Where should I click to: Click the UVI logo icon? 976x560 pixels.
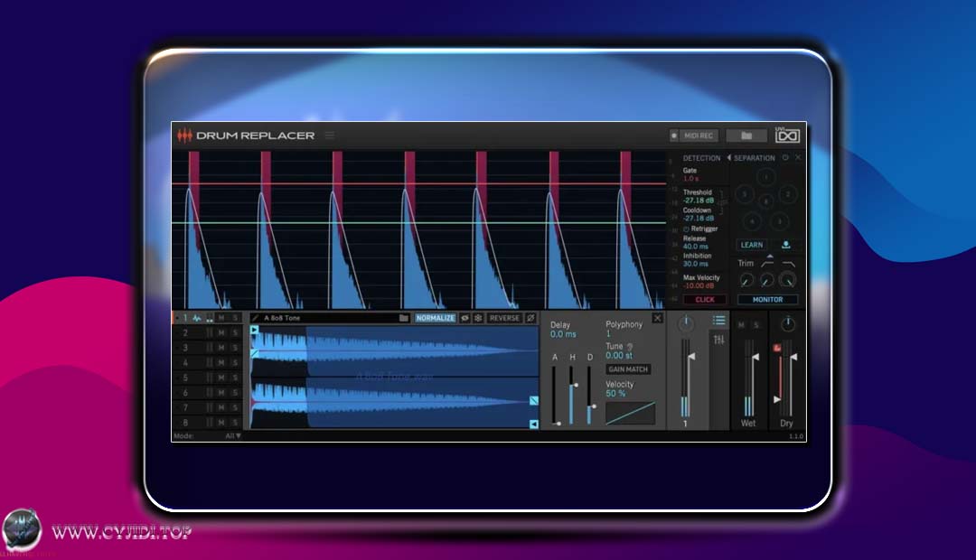(x=787, y=135)
